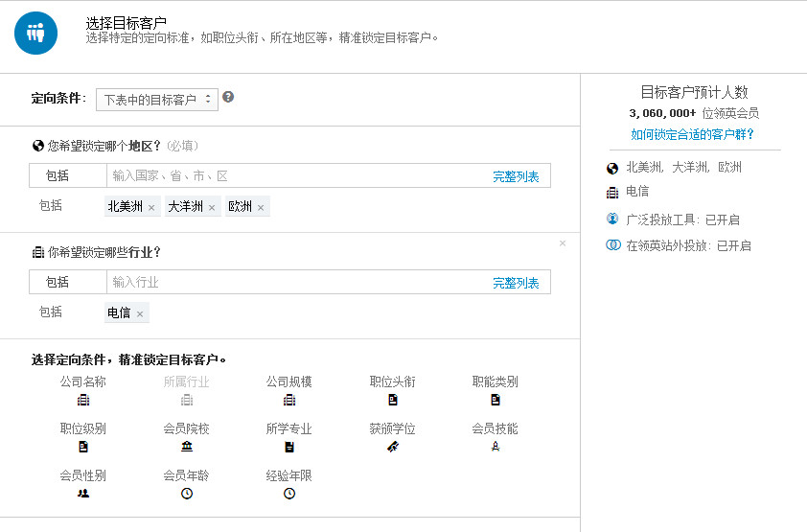Remove the 电信 industry tag
Screen dimensions: 807x532
click(140, 313)
